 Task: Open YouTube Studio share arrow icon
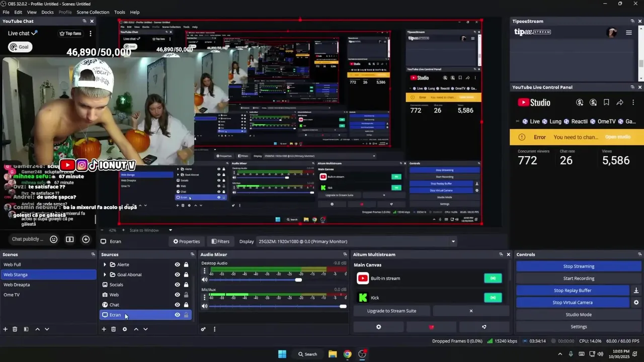point(620,103)
